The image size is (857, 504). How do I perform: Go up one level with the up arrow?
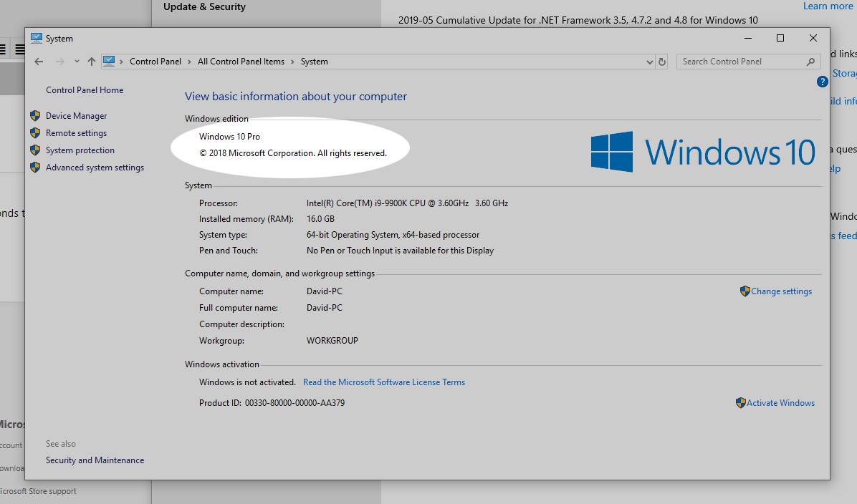tap(92, 62)
